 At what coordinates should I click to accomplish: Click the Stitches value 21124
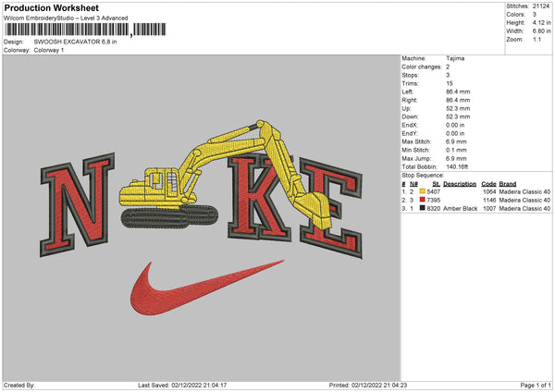point(541,6)
